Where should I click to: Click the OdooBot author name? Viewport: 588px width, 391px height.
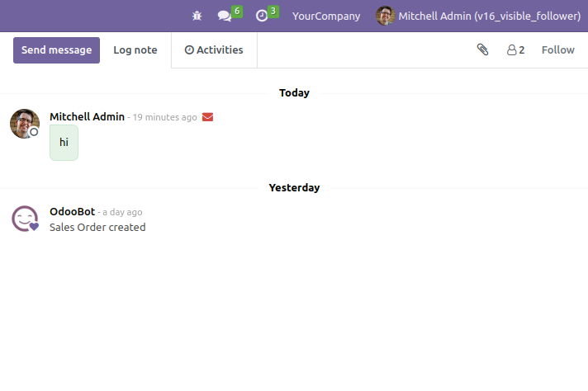[x=73, y=212]
